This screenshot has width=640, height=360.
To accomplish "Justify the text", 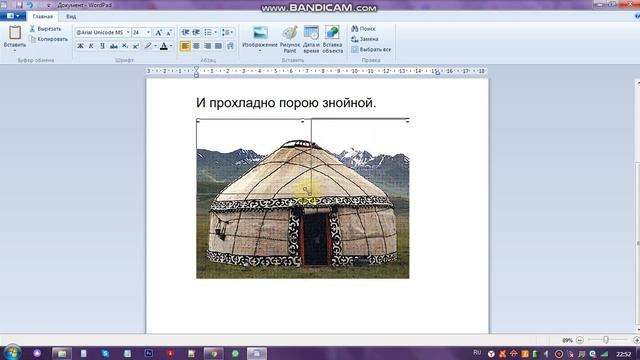I will click(x=219, y=46).
